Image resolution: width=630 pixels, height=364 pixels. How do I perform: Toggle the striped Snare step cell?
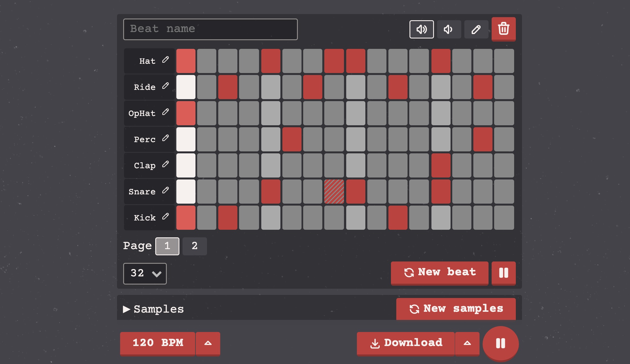pos(334,192)
